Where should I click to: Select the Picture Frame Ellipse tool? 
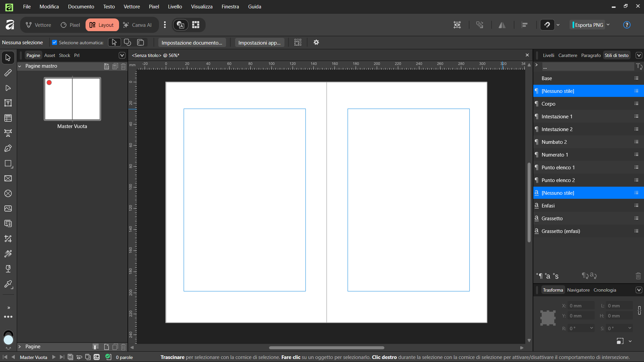(8, 193)
